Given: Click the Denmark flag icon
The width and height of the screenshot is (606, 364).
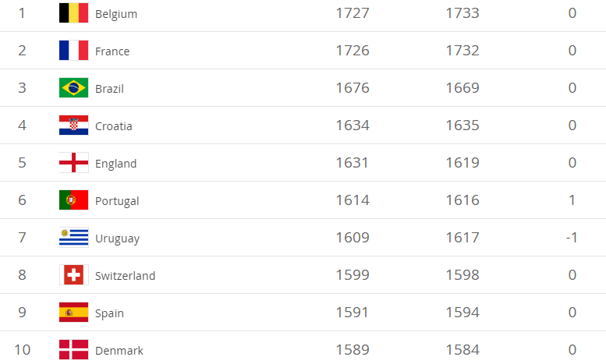Looking at the screenshot, I should [x=73, y=350].
